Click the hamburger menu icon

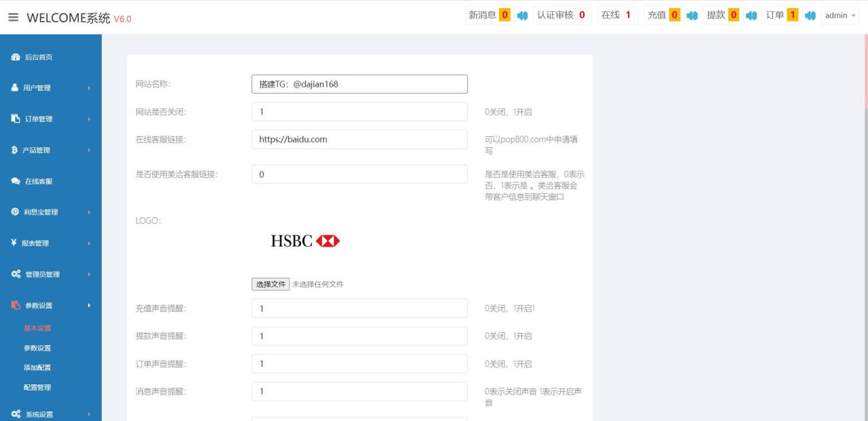coord(14,18)
